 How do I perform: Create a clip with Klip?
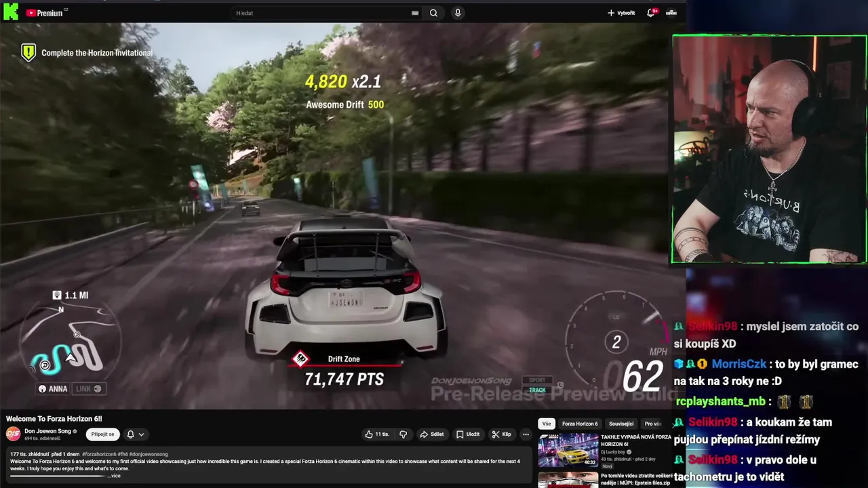coord(502,434)
